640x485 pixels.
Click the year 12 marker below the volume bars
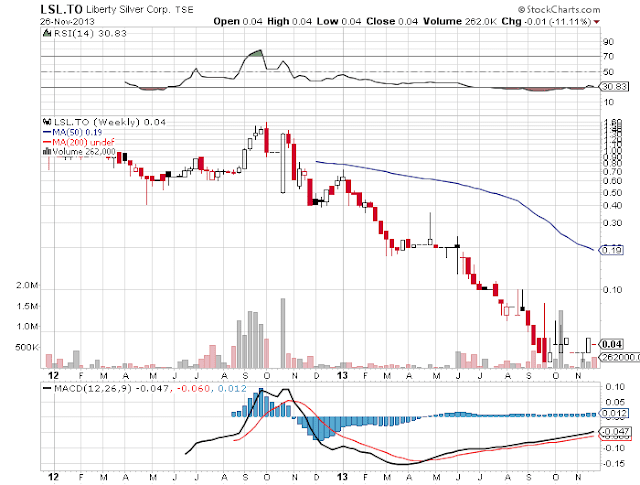53,376
